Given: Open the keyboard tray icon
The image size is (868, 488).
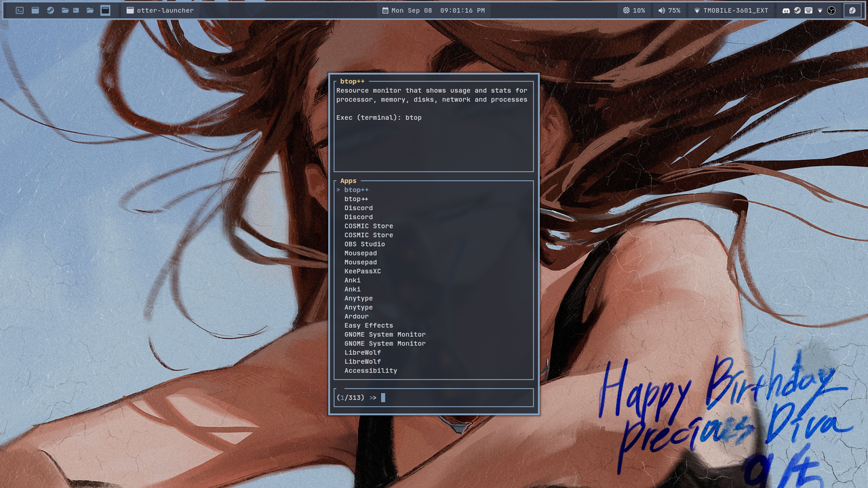Looking at the screenshot, I should coord(808,10).
